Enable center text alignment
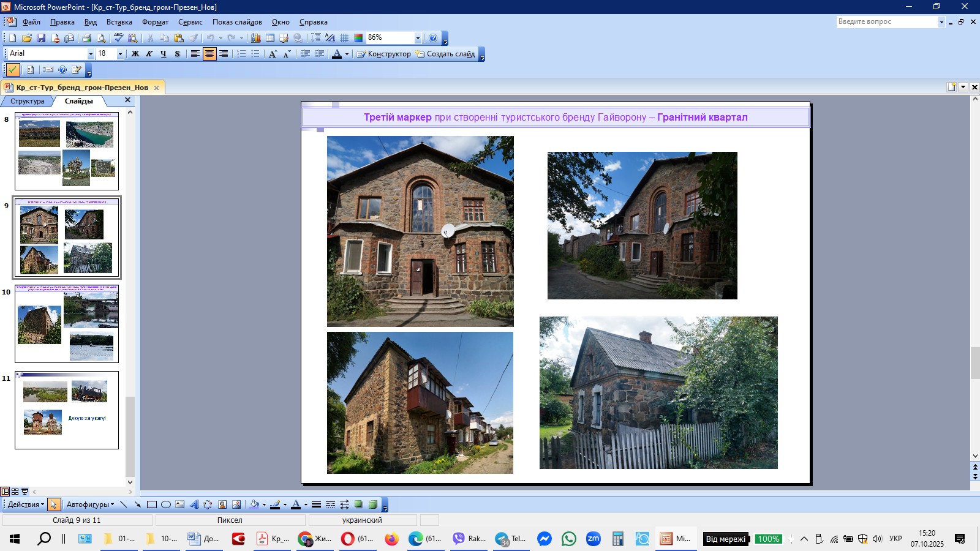This screenshot has width=980, height=551. (x=209, y=54)
